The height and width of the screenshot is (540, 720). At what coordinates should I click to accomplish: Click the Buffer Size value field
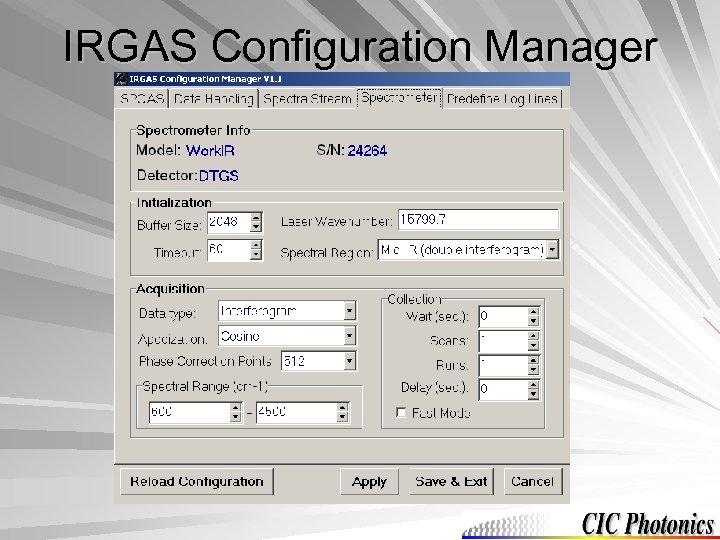[x=229, y=222]
